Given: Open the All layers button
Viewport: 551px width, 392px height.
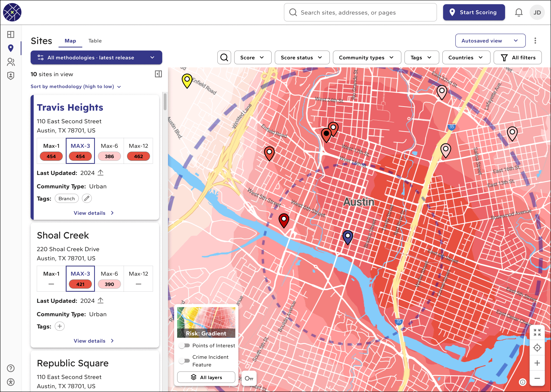Looking at the screenshot, I should [206, 377].
